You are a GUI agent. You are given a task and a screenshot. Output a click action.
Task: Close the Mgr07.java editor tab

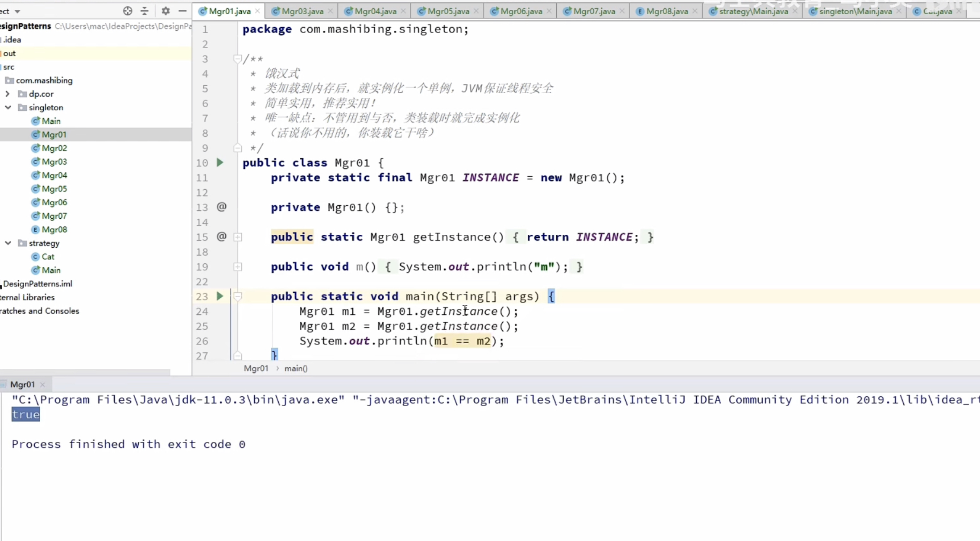pos(622,11)
